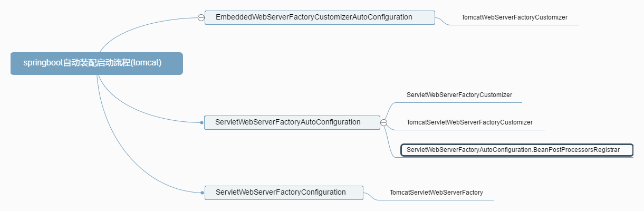
Task: Click the ServletWebServerFactoryAutoConfiguration boxed node
Action: click(x=292, y=122)
